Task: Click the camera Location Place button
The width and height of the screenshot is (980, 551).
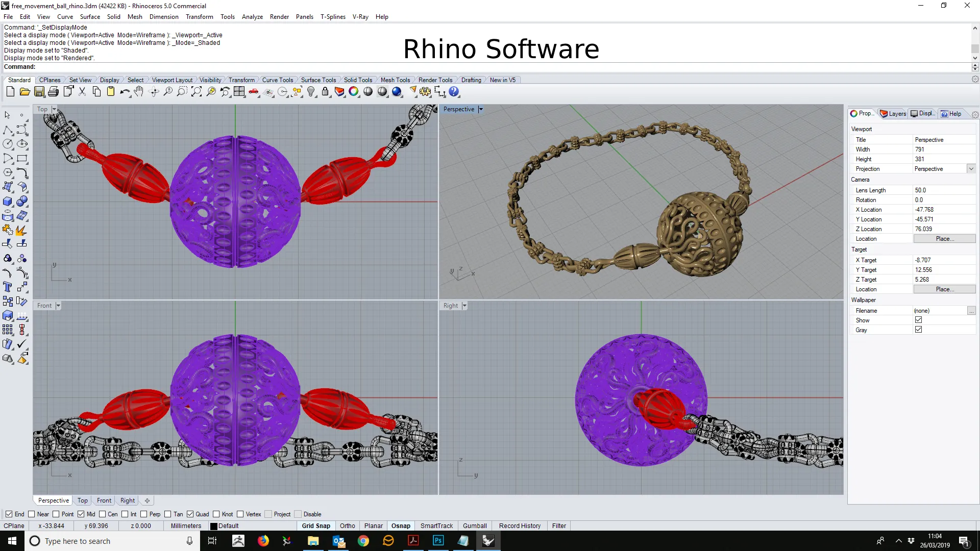Action: pos(944,239)
